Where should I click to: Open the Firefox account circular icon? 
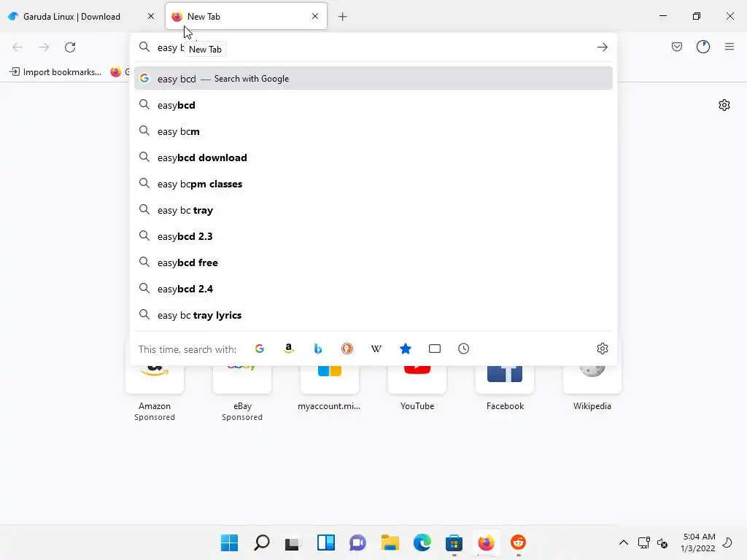[x=703, y=47]
